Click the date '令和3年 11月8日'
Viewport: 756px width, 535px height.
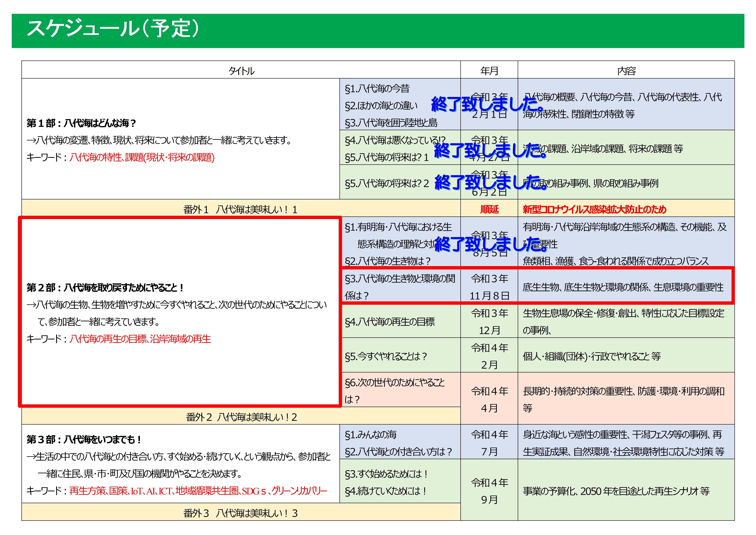[489, 287]
